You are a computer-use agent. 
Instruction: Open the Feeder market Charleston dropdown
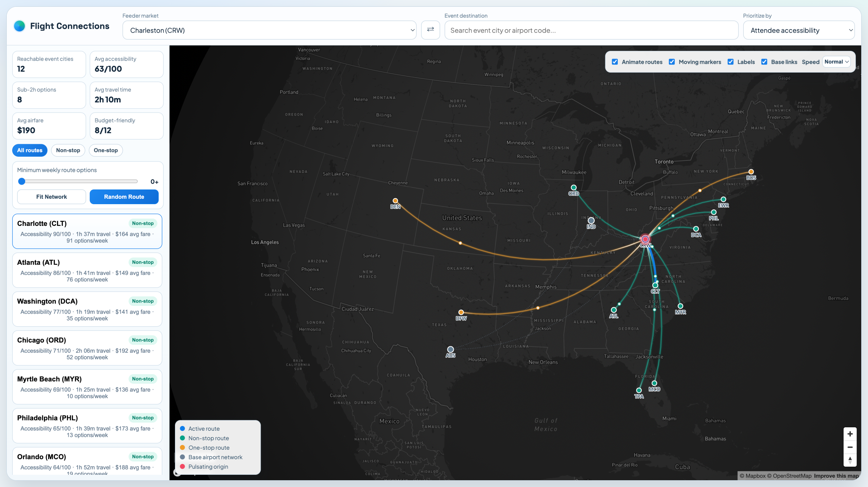pyautogui.click(x=269, y=30)
